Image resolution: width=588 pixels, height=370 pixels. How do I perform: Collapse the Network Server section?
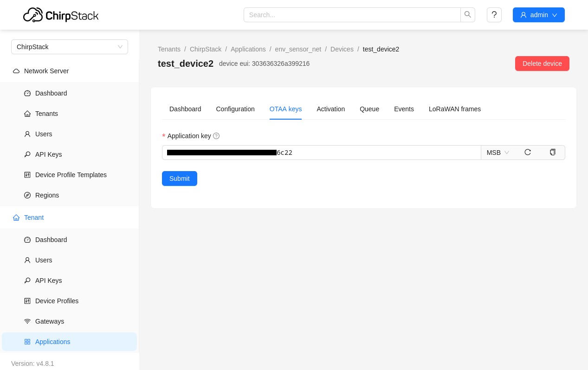(70, 71)
